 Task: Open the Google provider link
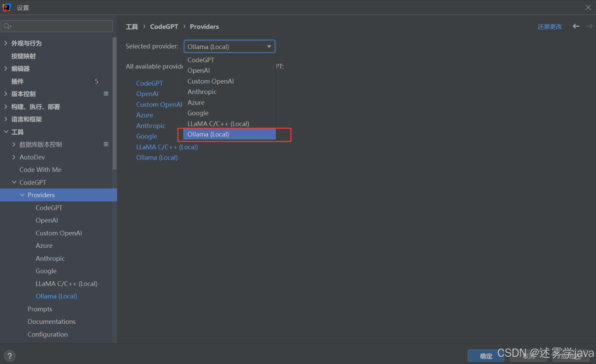tap(147, 136)
